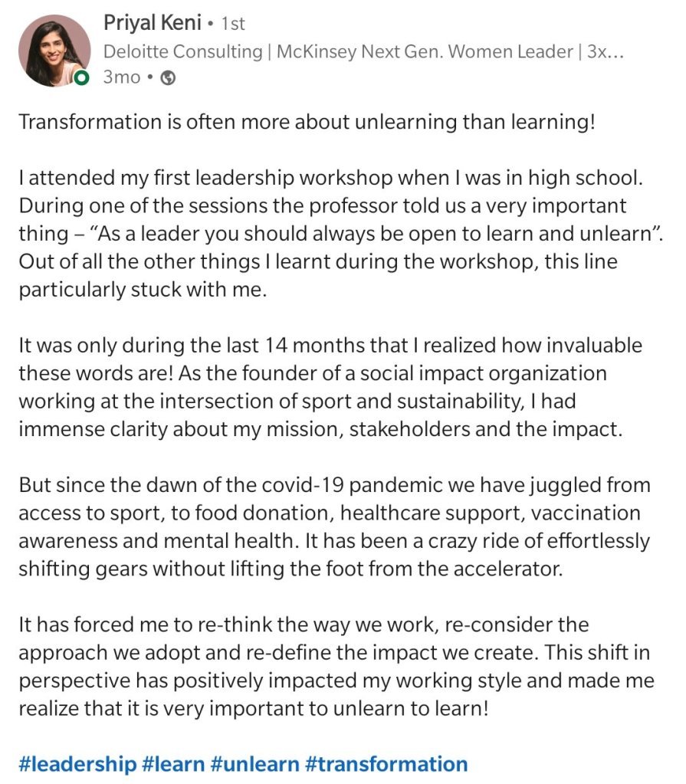Open the #leadership hashtag
686x784 pixels.
point(77,763)
